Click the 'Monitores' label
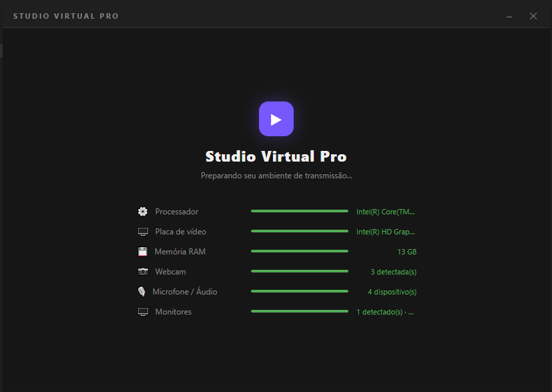 (x=173, y=312)
